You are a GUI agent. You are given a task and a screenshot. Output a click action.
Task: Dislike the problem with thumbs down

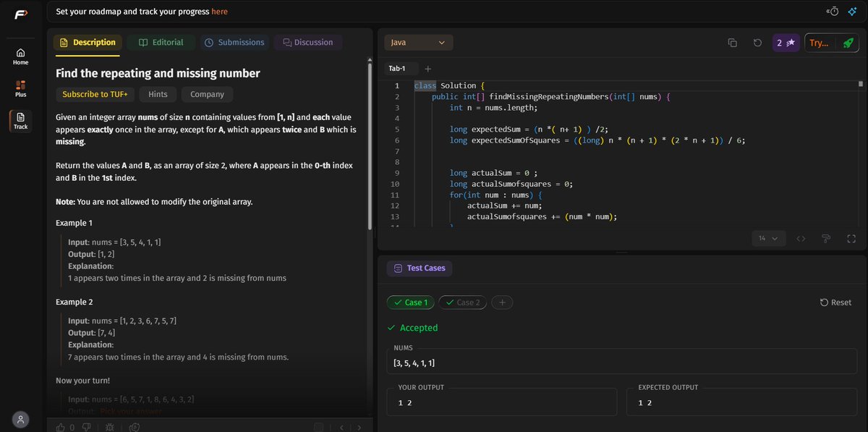point(86,427)
